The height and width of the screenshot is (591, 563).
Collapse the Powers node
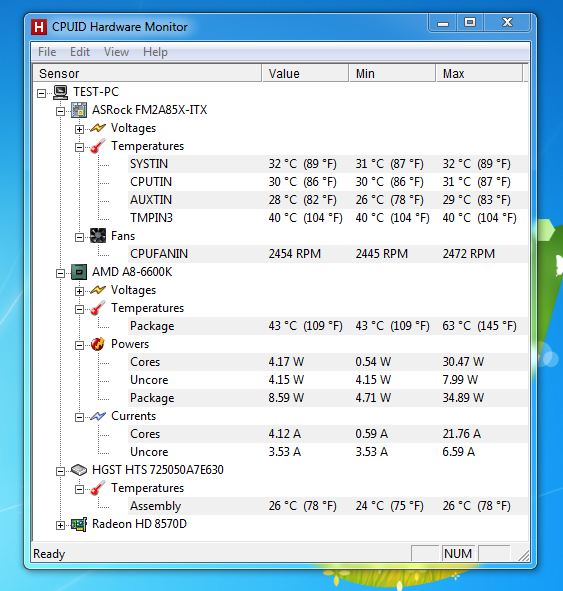79,345
